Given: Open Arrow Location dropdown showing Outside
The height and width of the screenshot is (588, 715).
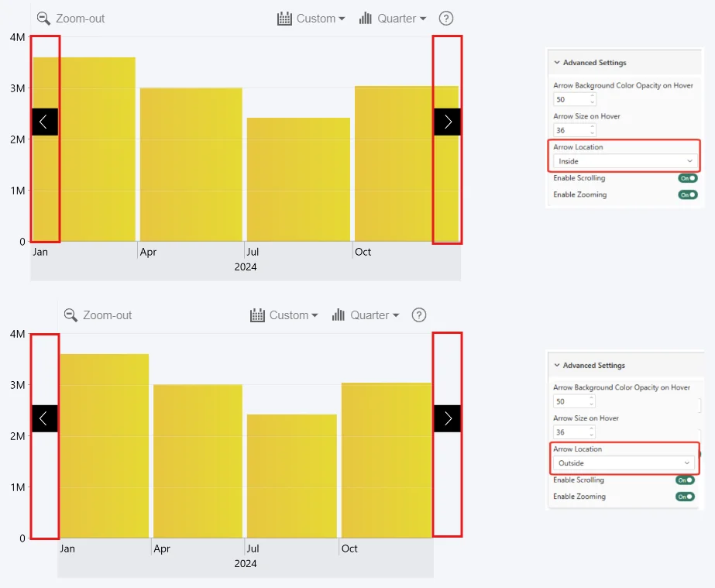Looking at the screenshot, I should click(x=624, y=463).
